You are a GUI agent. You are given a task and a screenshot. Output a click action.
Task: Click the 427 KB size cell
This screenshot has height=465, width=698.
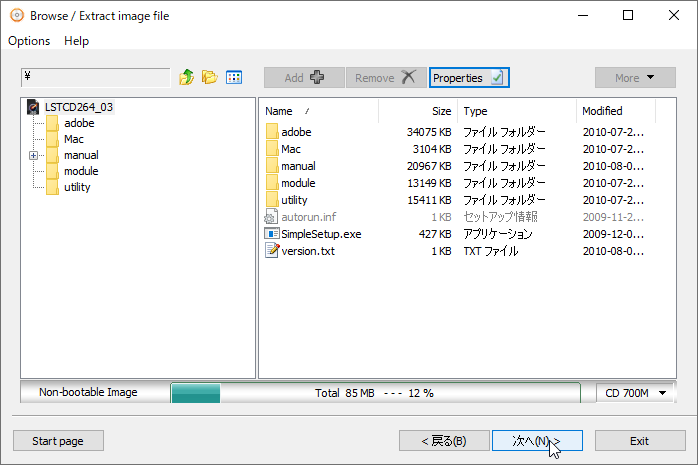435,234
